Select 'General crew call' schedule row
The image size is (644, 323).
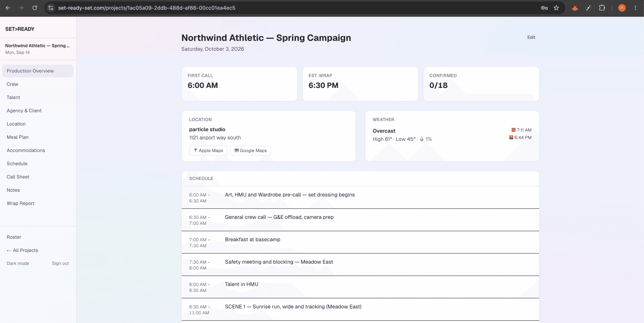point(360,220)
